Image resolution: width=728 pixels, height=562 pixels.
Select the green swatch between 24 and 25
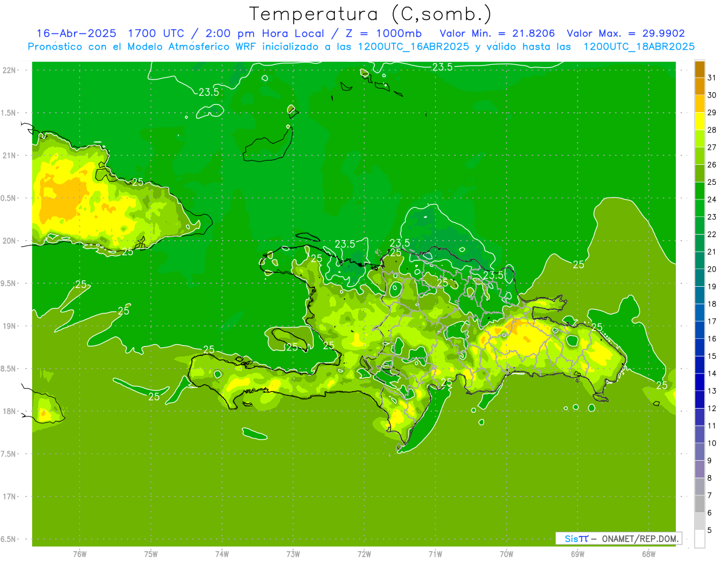[x=699, y=191]
